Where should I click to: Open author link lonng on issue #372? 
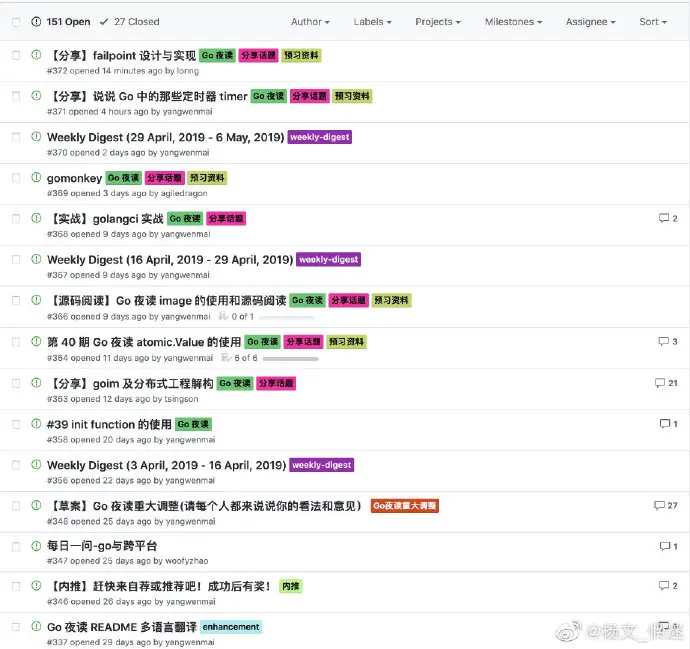187,71
